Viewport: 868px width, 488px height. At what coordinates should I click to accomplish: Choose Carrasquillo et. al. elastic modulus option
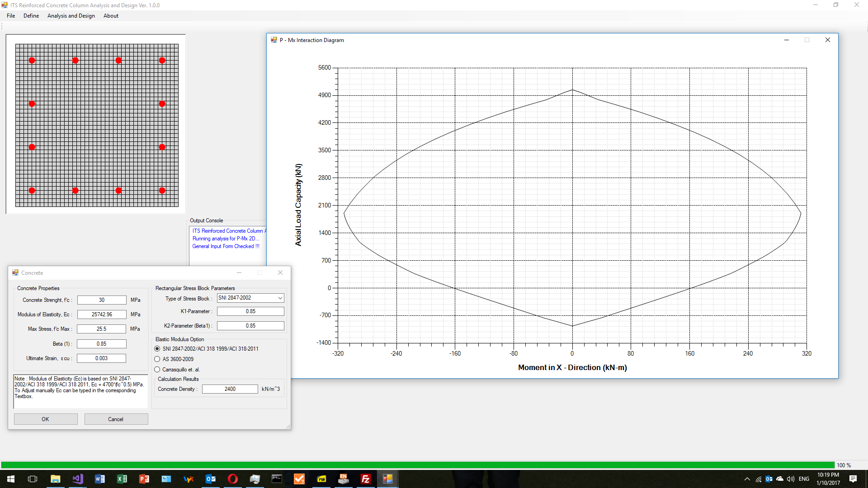157,370
